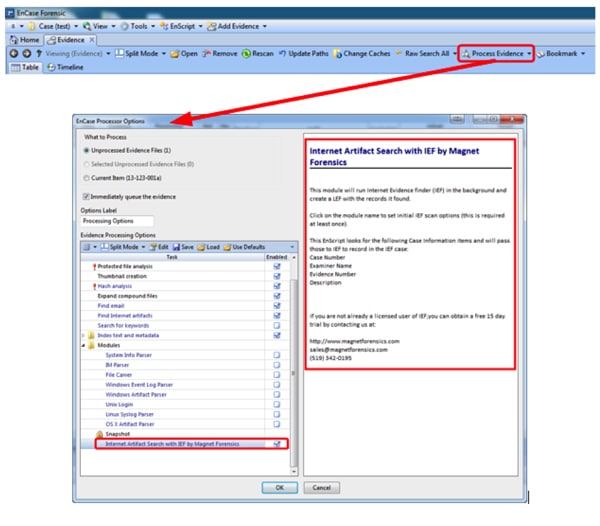Enable the System Info Parser module checkbox
This screenshot has height=526, width=600.
pyautogui.click(x=277, y=355)
